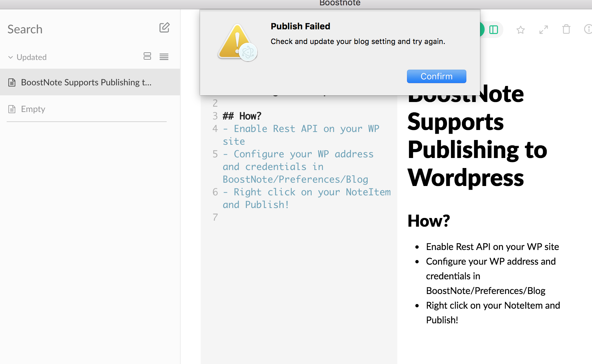Click the 'Publish Failed' dialog title
This screenshot has height=364, width=592.
300,26
